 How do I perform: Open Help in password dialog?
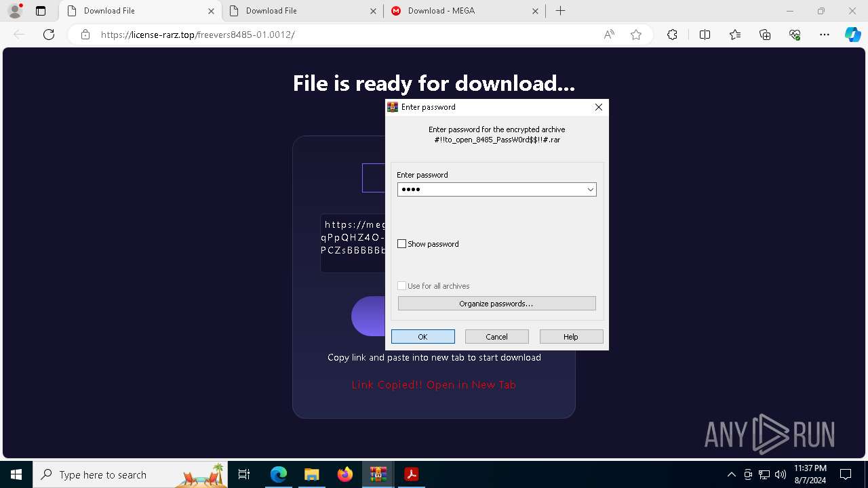click(571, 337)
